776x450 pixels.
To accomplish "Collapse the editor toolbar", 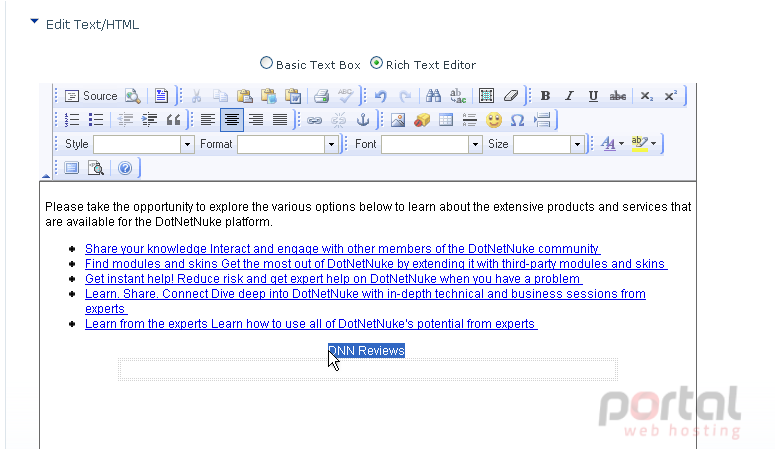I will [46, 176].
